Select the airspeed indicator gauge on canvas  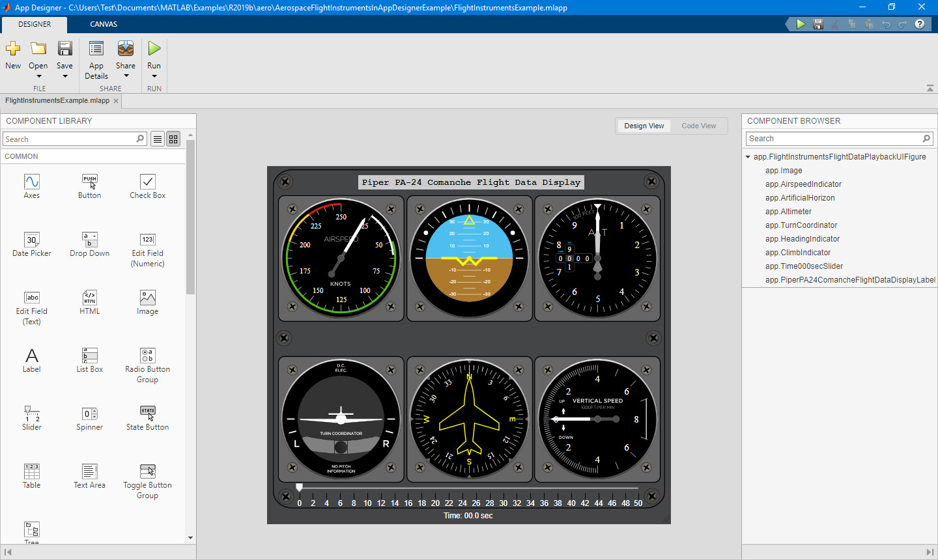click(341, 259)
